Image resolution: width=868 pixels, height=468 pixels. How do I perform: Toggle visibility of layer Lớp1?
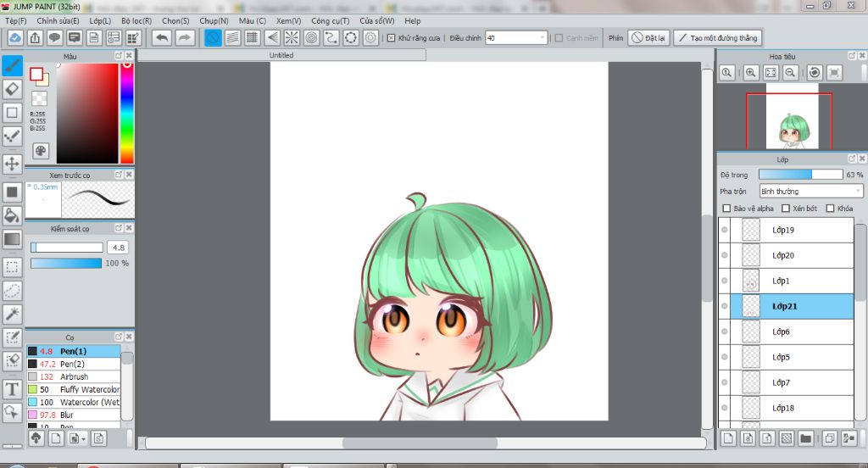tap(724, 281)
